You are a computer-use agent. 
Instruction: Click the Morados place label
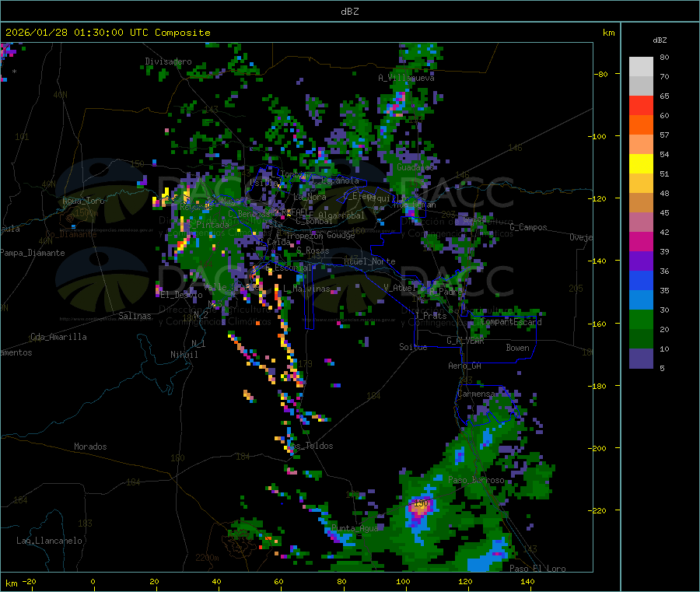pyautogui.click(x=90, y=447)
